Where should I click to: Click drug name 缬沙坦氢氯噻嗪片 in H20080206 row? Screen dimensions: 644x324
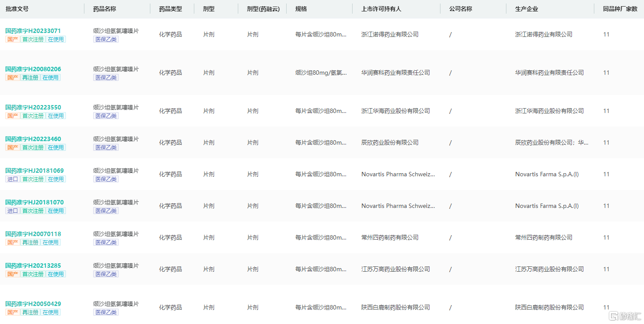coord(116,69)
